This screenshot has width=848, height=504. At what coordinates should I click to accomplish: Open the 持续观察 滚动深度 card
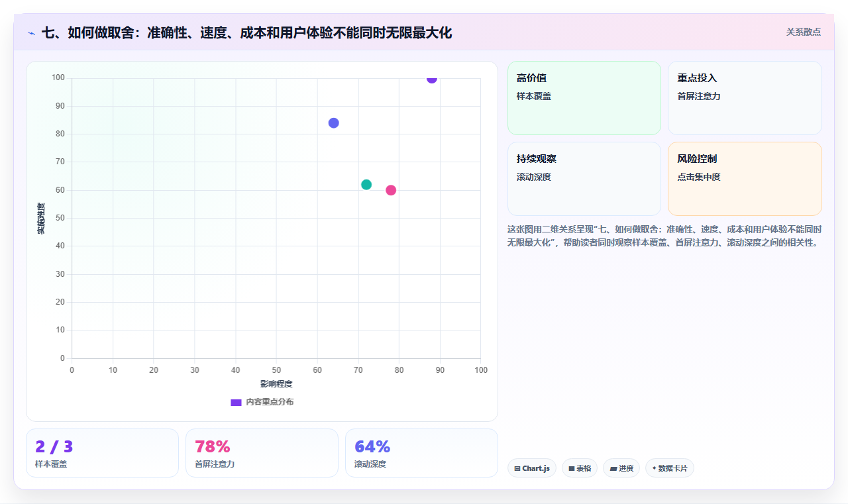click(x=584, y=179)
